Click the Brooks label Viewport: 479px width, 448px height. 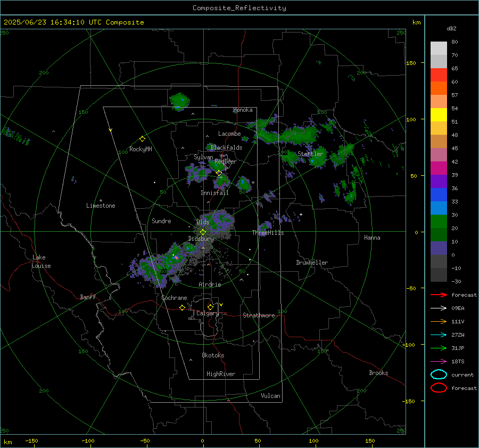click(x=378, y=373)
